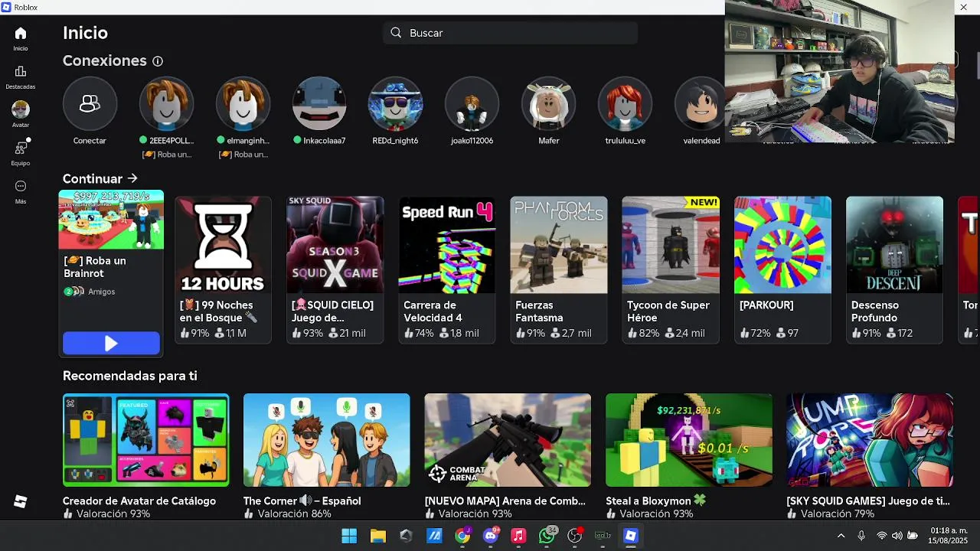980x551 pixels.
Task: Open Windows Start menu
Action: click(349, 536)
